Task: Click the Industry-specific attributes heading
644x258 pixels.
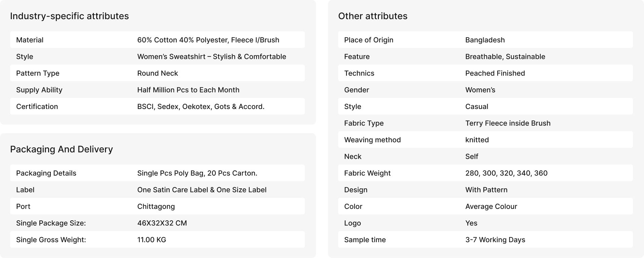Action: point(69,16)
